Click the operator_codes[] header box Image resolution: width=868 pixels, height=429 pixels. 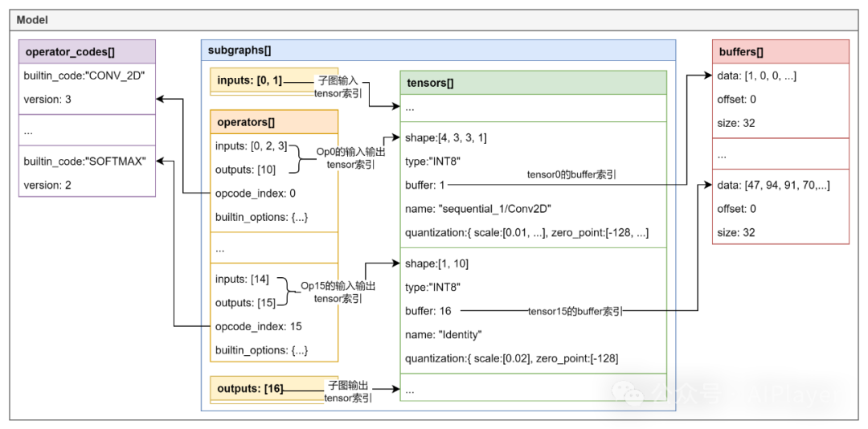[x=87, y=52]
